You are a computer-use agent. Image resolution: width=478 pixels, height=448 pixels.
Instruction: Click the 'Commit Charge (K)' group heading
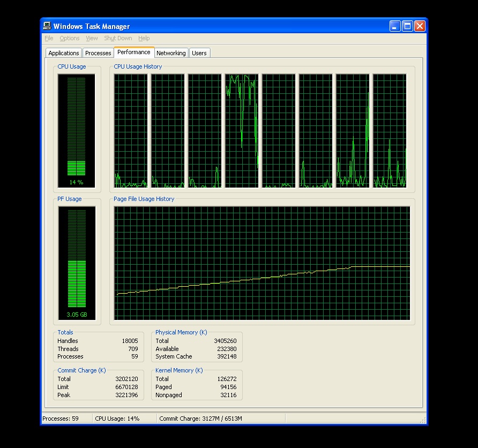coord(81,370)
